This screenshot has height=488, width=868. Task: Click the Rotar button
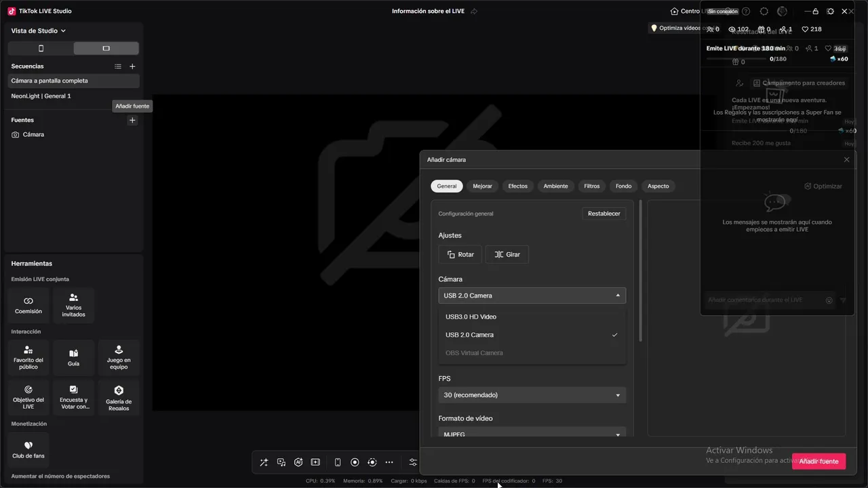tap(460, 254)
